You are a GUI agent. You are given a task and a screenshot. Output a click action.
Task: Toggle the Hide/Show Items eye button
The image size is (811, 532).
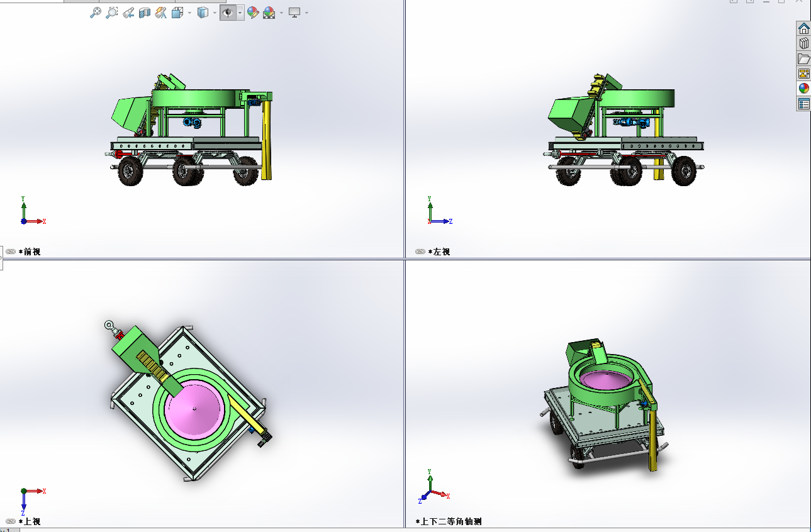tap(228, 13)
